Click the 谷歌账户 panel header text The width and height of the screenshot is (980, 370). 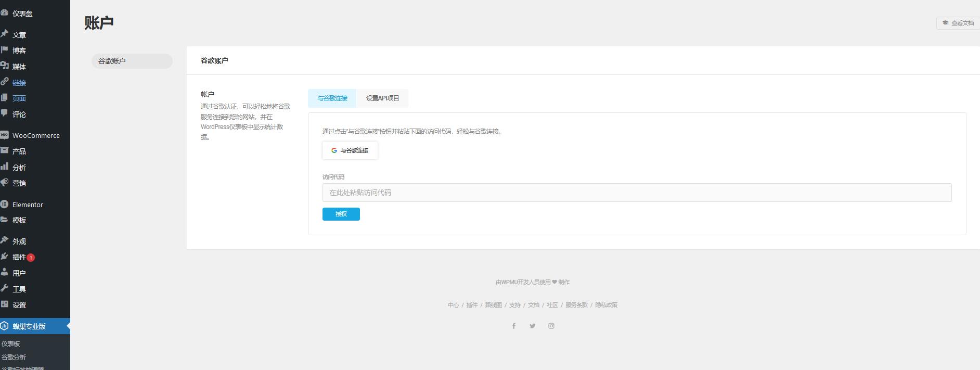(x=214, y=60)
